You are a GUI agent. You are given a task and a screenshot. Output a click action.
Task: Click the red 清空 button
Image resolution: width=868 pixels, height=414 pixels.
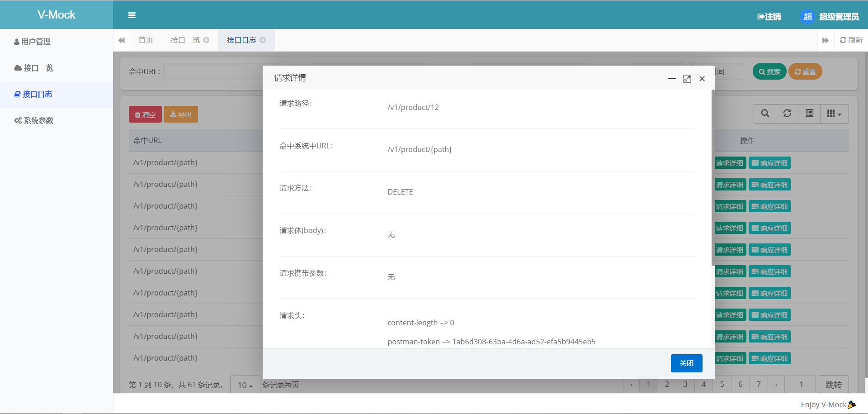coord(145,114)
